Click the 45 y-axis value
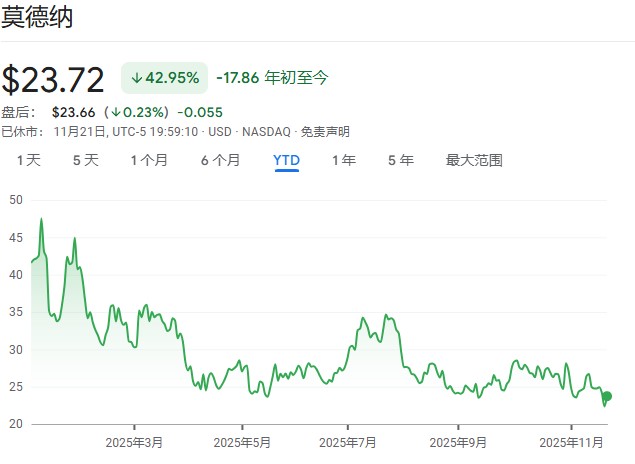Viewport: 635px width, 464px height. click(16, 237)
